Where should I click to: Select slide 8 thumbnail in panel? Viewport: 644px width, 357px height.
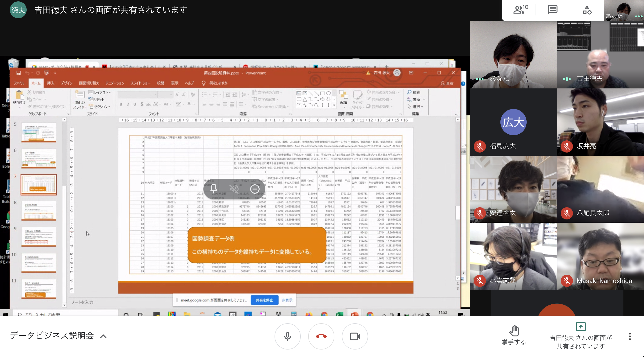(39, 210)
